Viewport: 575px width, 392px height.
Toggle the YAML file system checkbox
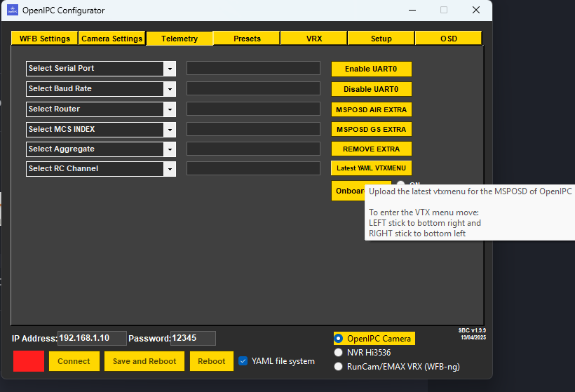(x=243, y=361)
